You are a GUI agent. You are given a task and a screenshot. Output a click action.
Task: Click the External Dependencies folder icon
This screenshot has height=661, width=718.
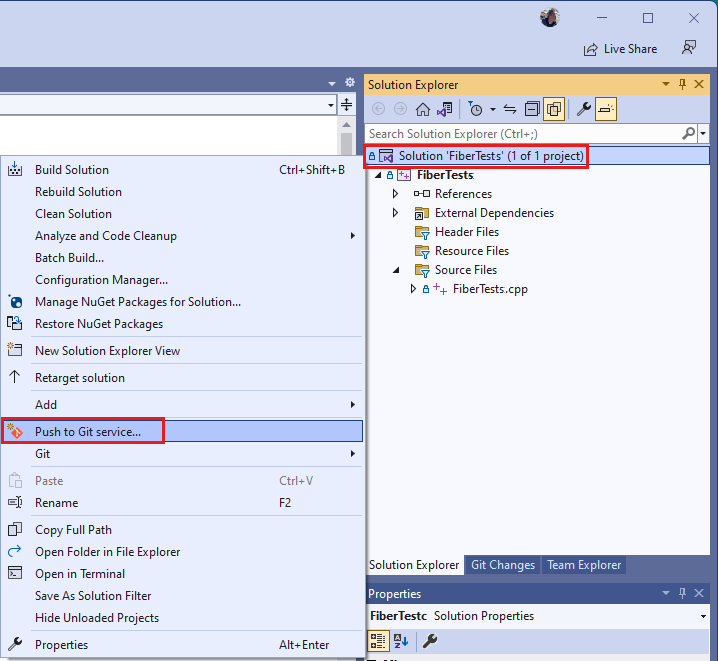click(x=422, y=213)
